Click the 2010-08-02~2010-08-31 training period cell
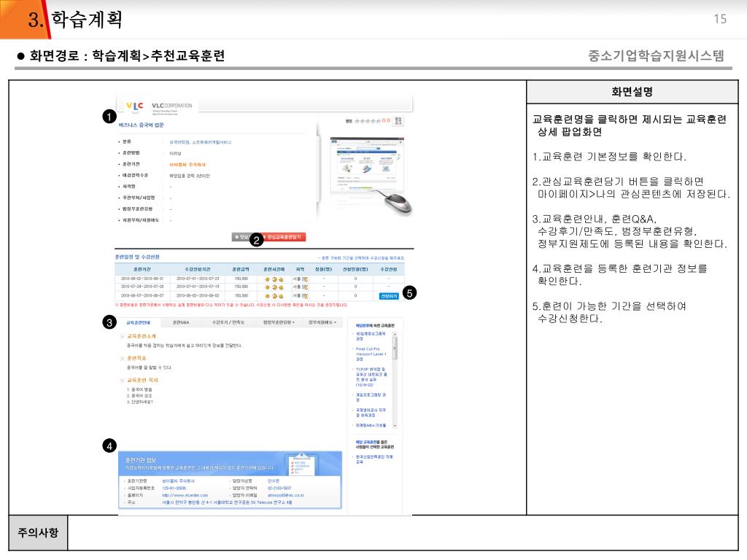Image resolution: width=747 pixels, height=560 pixels. point(142,279)
